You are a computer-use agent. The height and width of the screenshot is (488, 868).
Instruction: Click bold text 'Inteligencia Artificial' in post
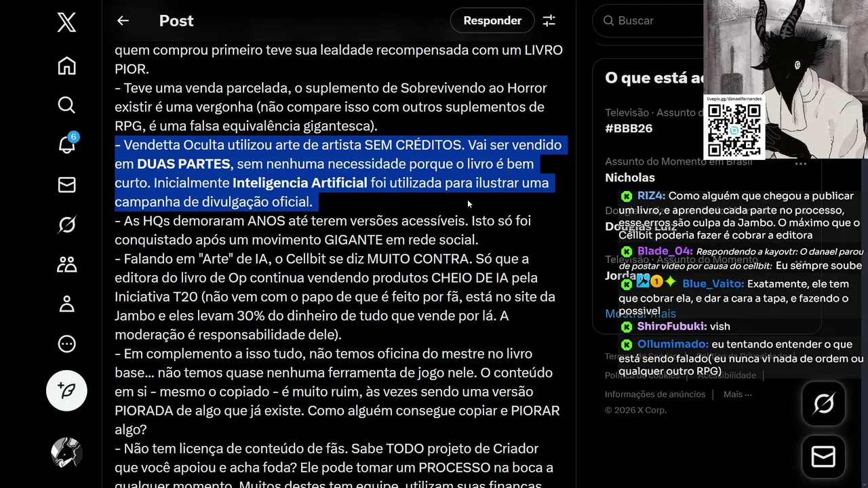coord(300,183)
